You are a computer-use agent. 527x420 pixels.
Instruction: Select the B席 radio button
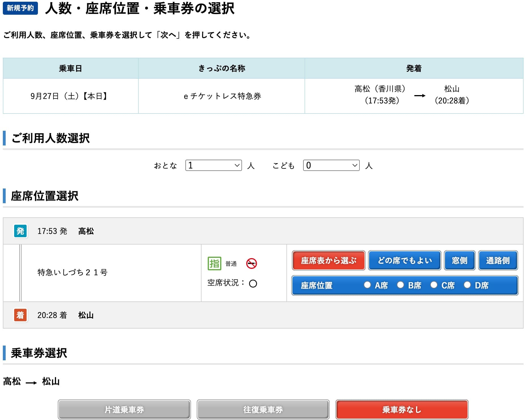tap(400, 285)
